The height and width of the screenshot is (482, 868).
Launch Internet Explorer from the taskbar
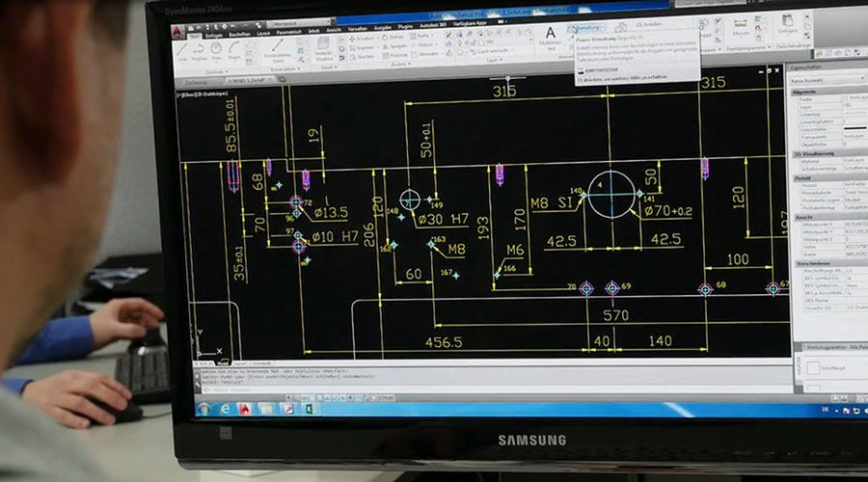[x=225, y=409]
